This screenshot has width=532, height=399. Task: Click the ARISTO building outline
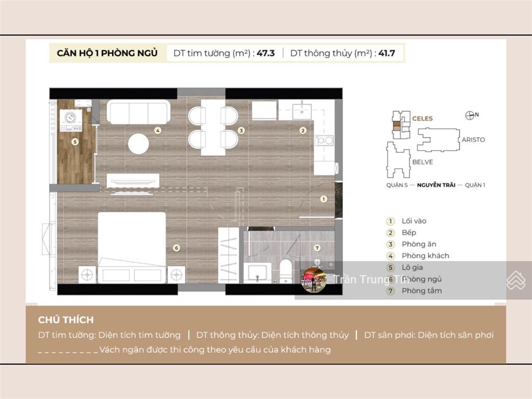tap(441, 139)
